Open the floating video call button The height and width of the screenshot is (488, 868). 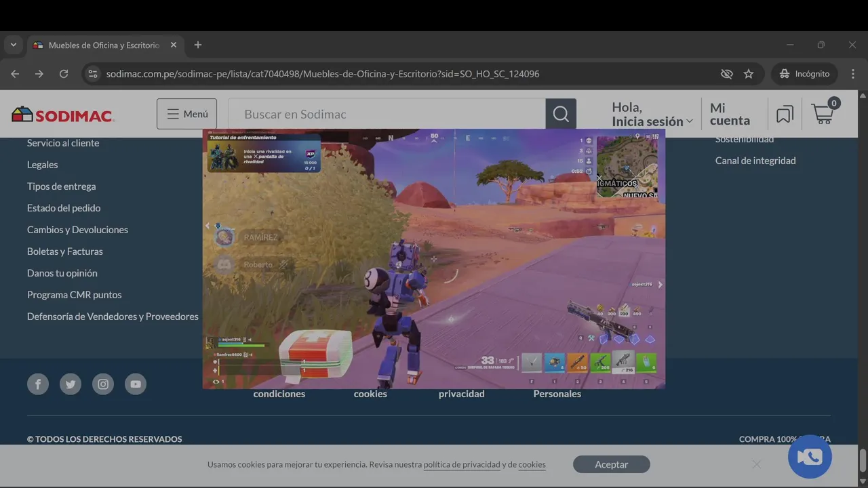click(x=810, y=457)
